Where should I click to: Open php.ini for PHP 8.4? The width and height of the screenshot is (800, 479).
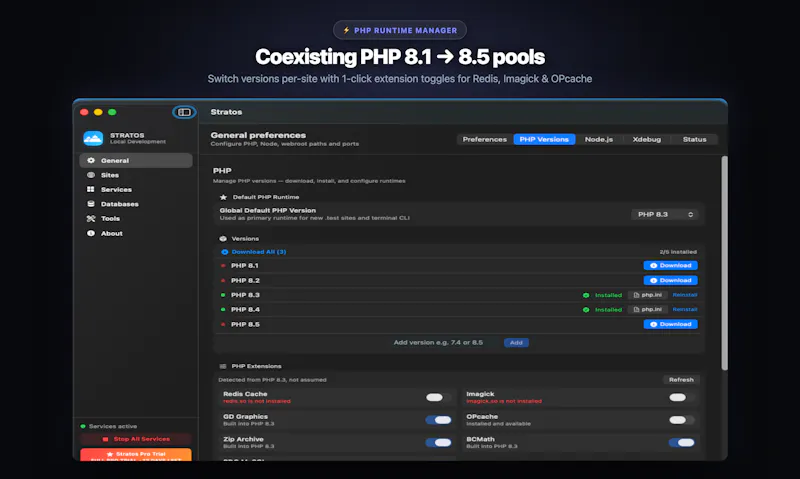[647, 309]
